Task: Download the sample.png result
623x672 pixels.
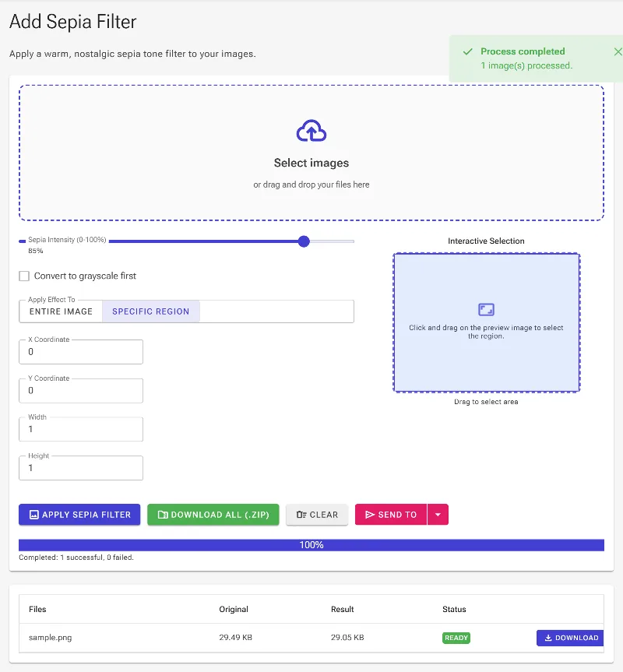Action: tap(570, 638)
